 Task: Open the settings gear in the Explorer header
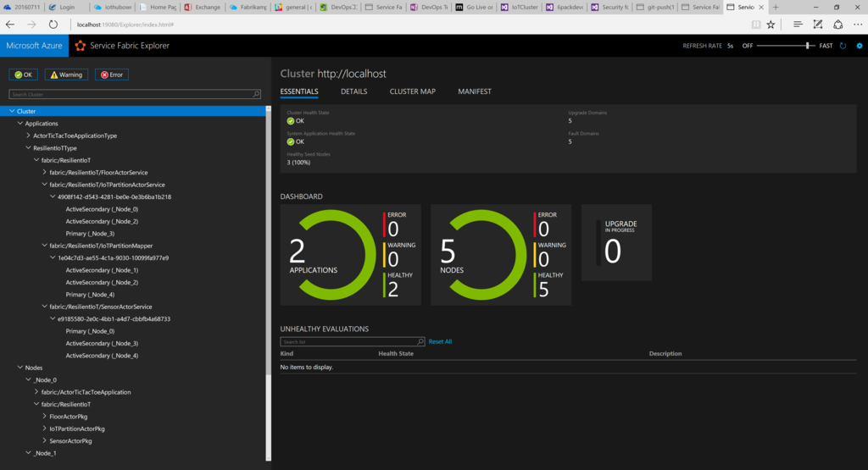860,46
